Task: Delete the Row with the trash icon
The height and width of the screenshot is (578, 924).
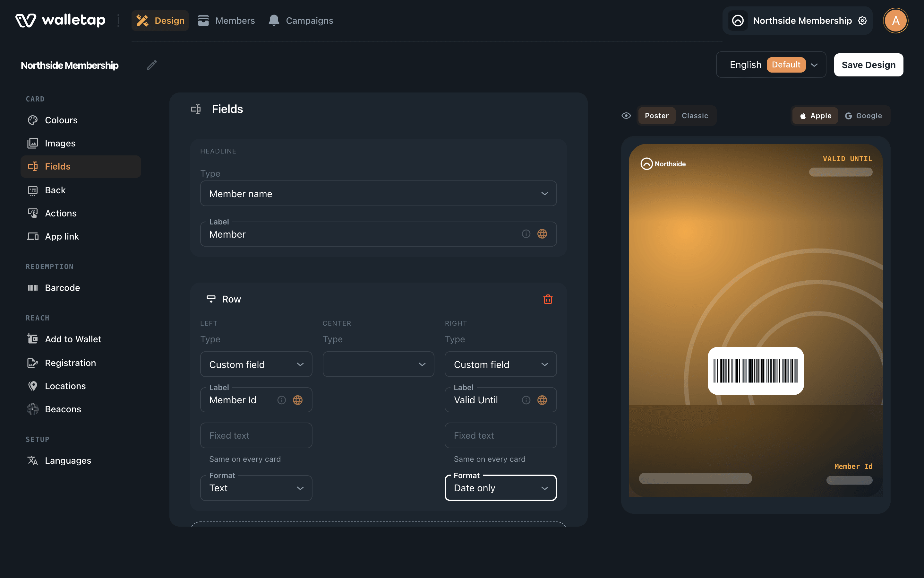Action: click(548, 299)
